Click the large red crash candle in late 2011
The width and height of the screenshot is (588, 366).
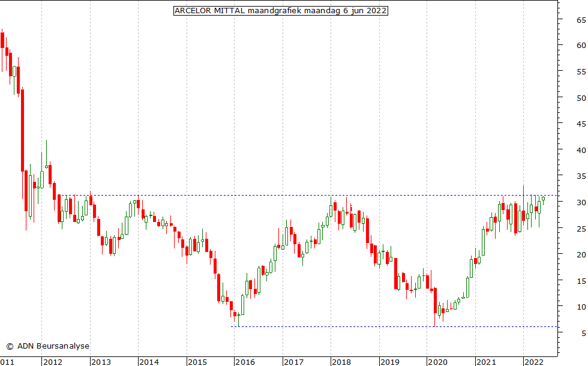(23, 130)
